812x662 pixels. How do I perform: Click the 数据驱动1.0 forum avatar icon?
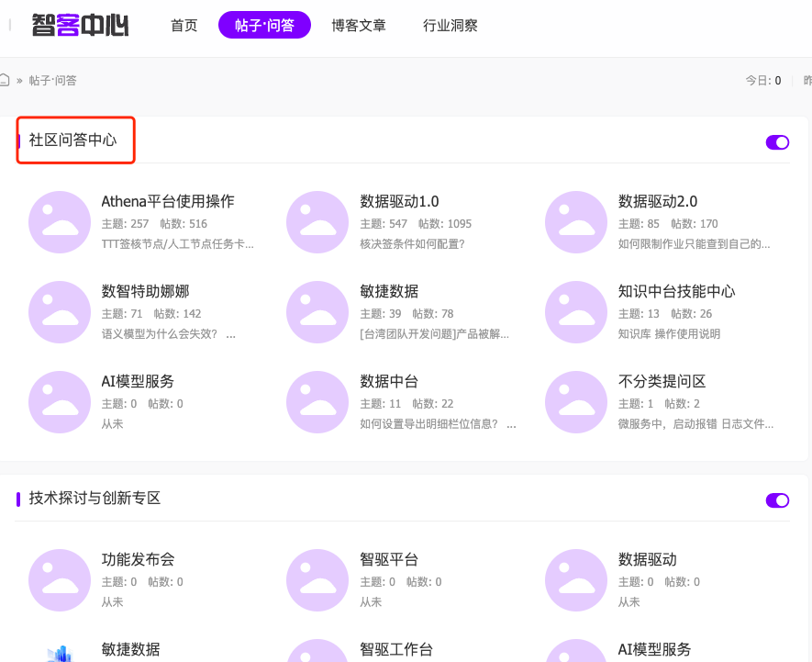pyautogui.click(x=317, y=222)
